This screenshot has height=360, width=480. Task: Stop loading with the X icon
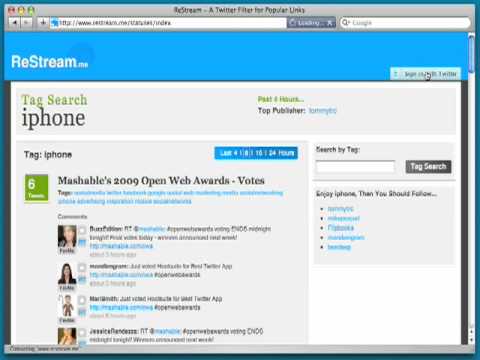tap(330, 23)
